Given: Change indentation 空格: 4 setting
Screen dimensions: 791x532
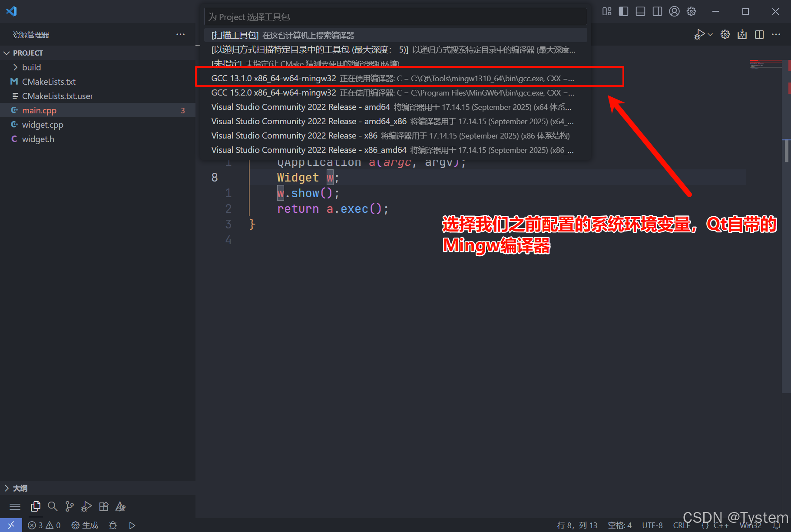Looking at the screenshot, I should tap(619, 525).
